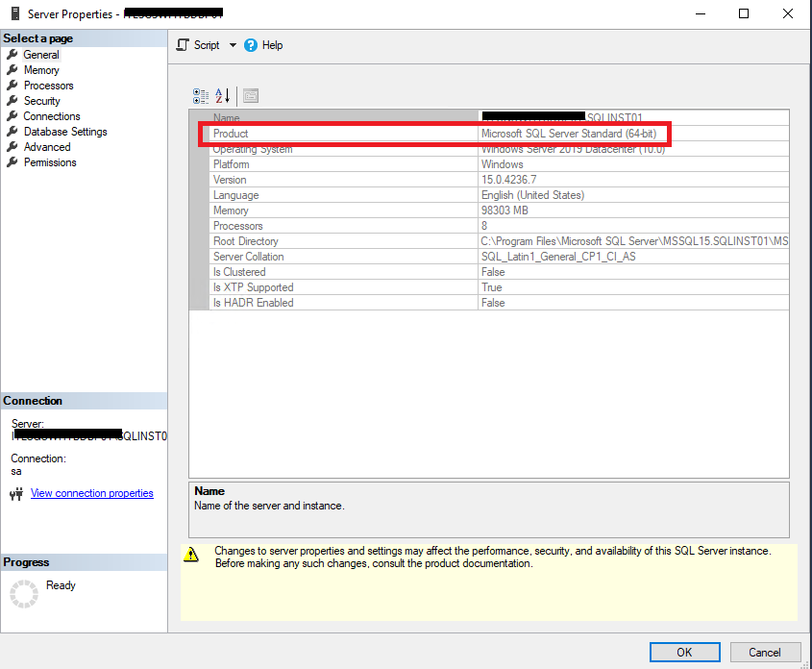This screenshot has width=812, height=669.
Task: Click the progress spinner icon
Action: coord(24,593)
